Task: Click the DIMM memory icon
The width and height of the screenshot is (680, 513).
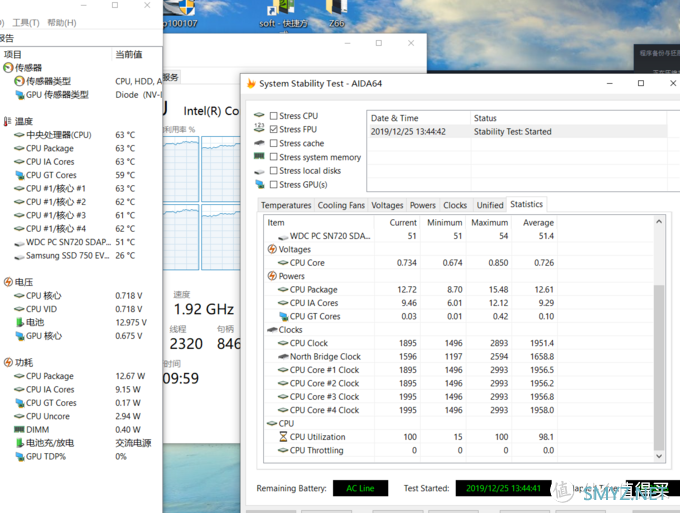Action: point(19,429)
